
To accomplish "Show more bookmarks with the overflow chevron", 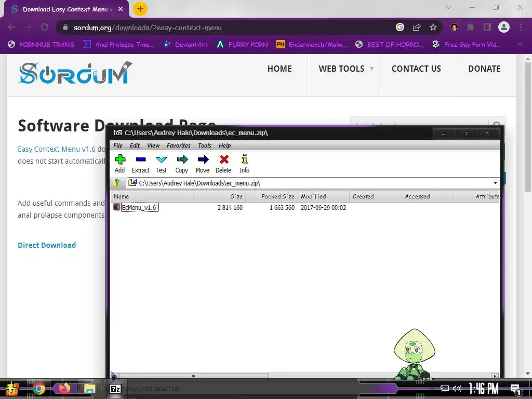I will 520,44.
